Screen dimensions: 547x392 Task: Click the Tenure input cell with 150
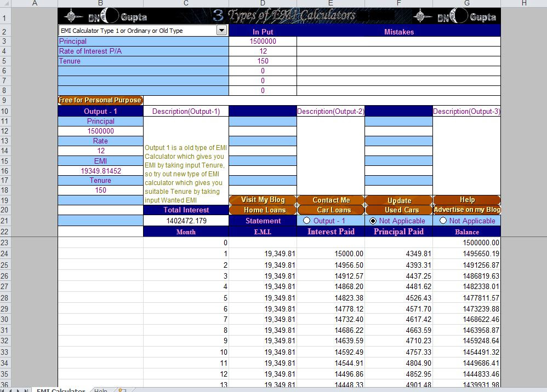point(263,61)
